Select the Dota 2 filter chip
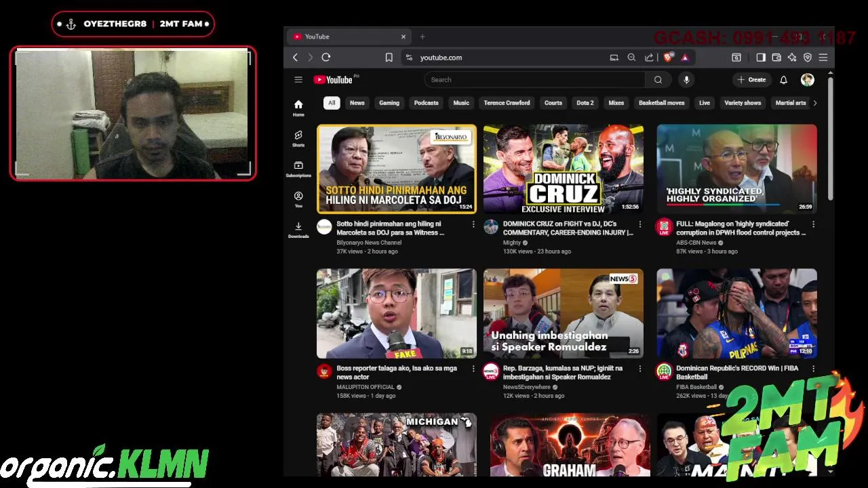This screenshot has width=868, height=488. click(585, 103)
